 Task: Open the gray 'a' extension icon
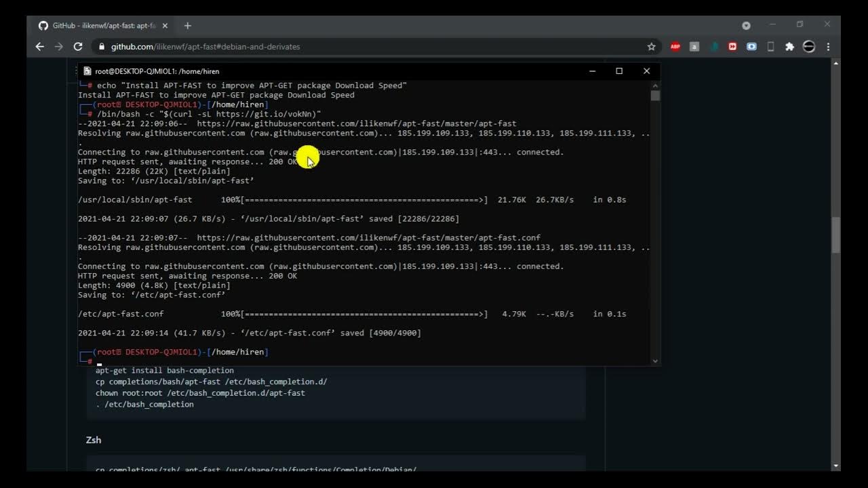694,47
